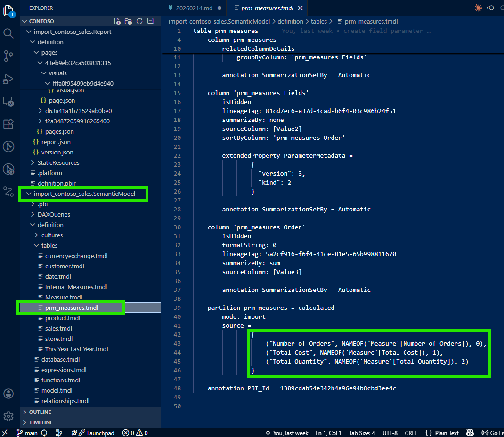The image size is (504, 437).
Task: Open the Search view icon
Action: click(8, 33)
